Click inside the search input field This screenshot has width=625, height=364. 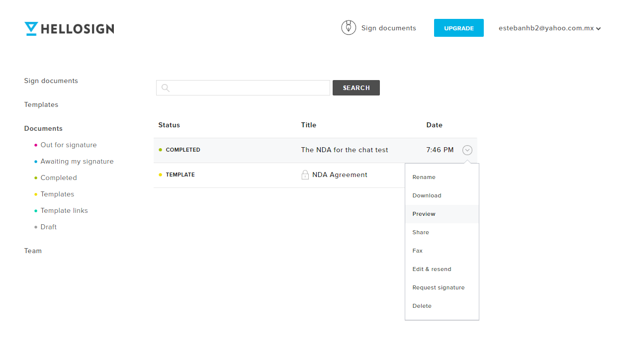click(x=244, y=88)
